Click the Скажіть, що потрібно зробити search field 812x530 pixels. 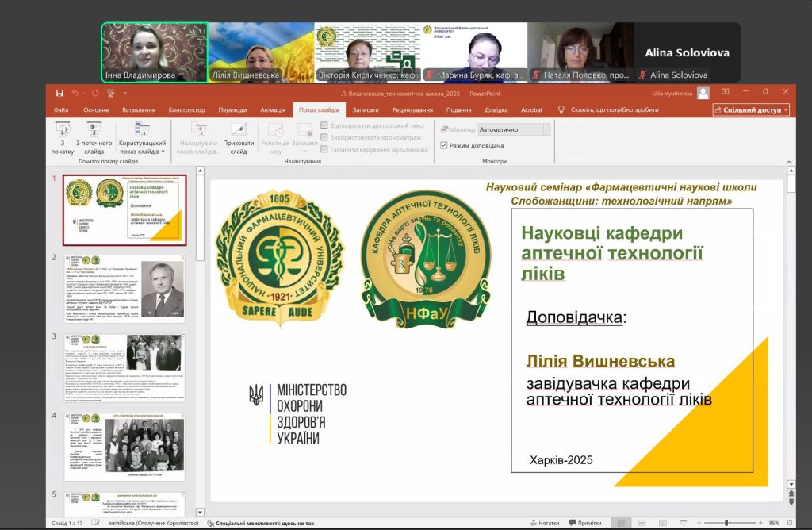(x=615, y=109)
